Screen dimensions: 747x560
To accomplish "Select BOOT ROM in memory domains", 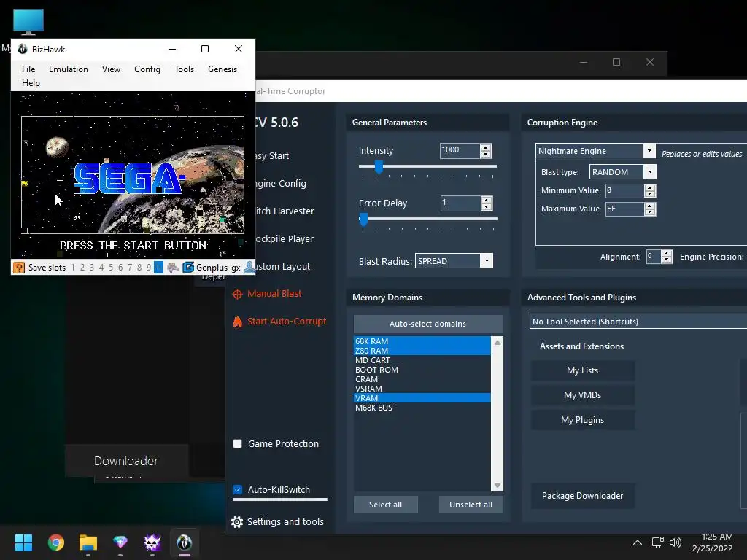I will click(422, 370).
